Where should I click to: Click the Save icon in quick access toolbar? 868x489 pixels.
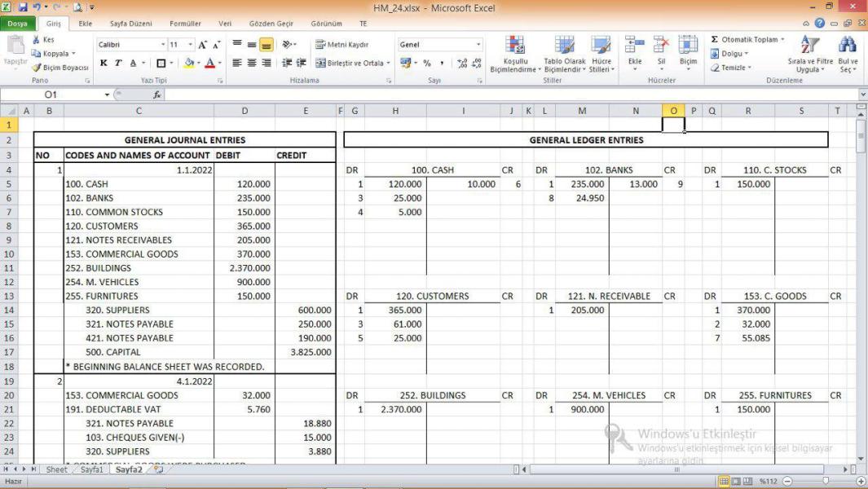(24, 7)
